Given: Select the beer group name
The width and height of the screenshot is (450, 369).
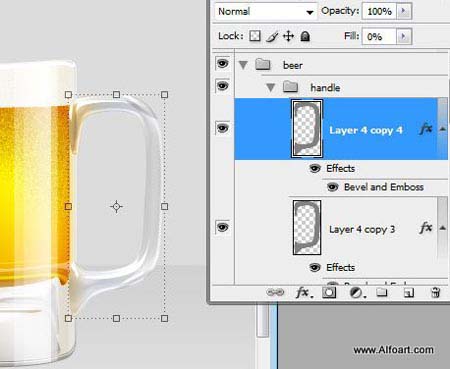Looking at the screenshot, I should (x=293, y=65).
